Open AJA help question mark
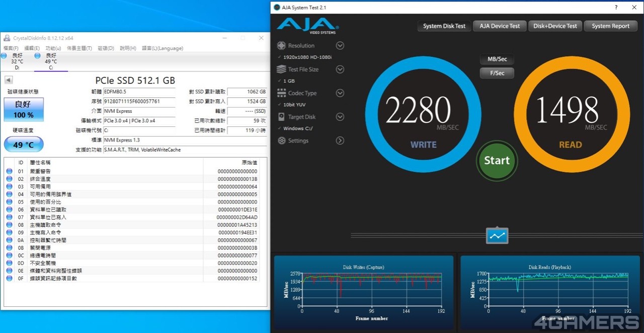Viewport: 644px width, 333px height. [616, 8]
